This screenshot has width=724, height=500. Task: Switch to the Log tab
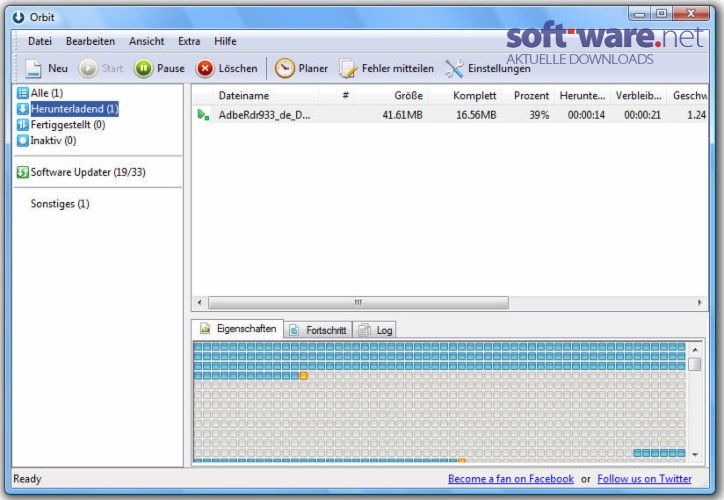coord(375,330)
